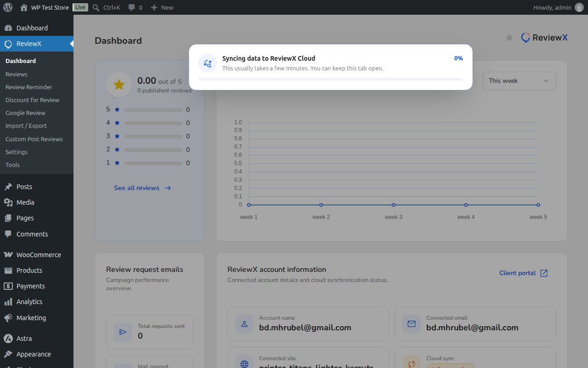Click the Account name person icon

click(x=244, y=324)
